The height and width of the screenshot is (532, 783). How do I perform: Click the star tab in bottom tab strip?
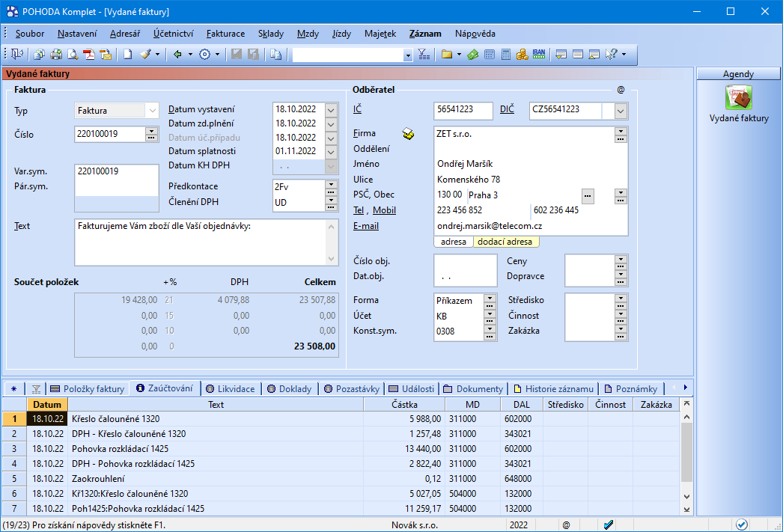click(13, 389)
